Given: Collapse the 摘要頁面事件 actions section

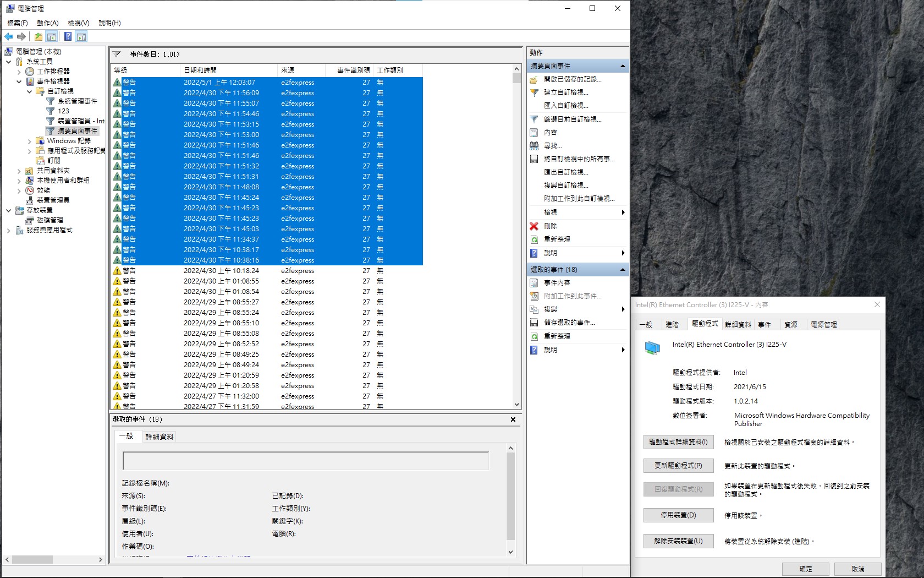Looking at the screenshot, I should point(623,66).
